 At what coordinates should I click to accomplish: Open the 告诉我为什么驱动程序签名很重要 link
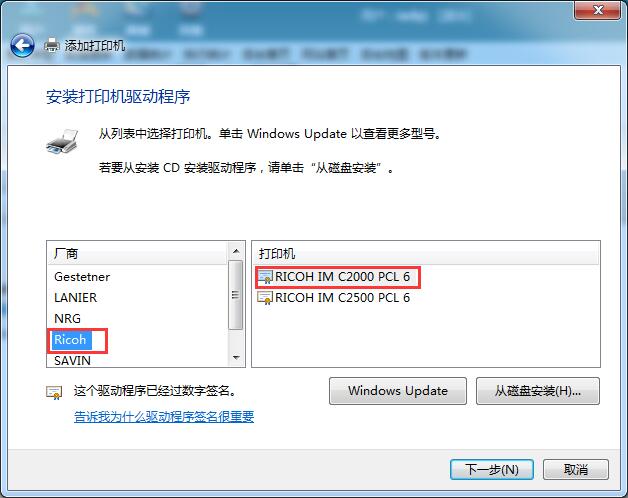coord(164,417)
